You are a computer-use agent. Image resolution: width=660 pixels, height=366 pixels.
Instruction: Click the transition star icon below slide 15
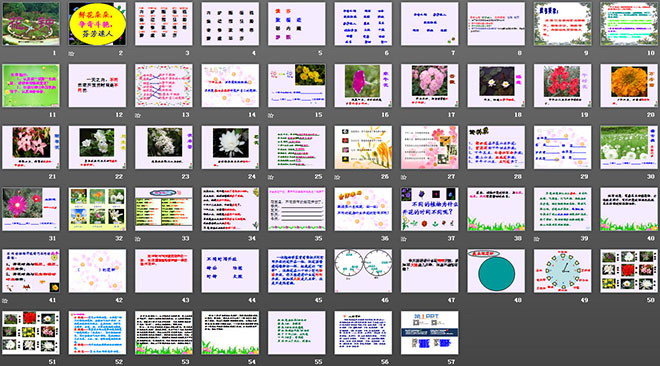[x=271, y=115]
